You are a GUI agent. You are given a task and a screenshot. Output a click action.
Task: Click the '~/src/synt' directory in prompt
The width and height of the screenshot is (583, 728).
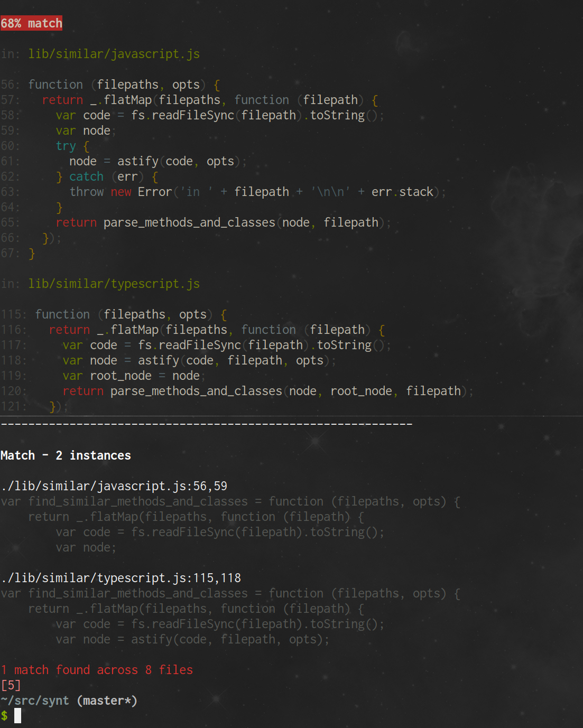point(34,701)
